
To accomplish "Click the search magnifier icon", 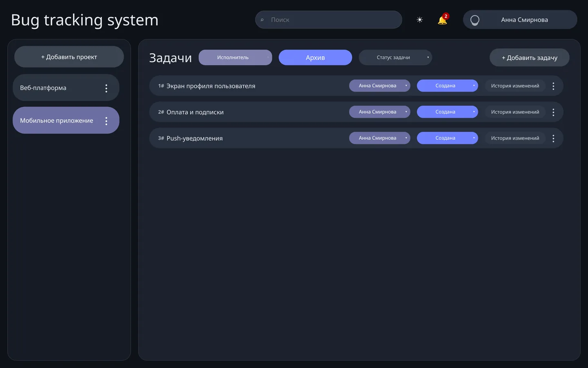I will (x=262, y=20).
